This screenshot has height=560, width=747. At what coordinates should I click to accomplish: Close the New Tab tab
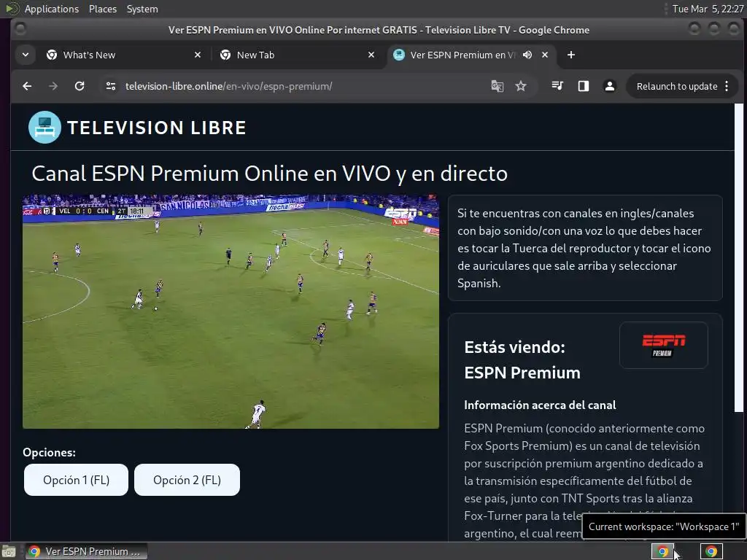click(371, 55)
